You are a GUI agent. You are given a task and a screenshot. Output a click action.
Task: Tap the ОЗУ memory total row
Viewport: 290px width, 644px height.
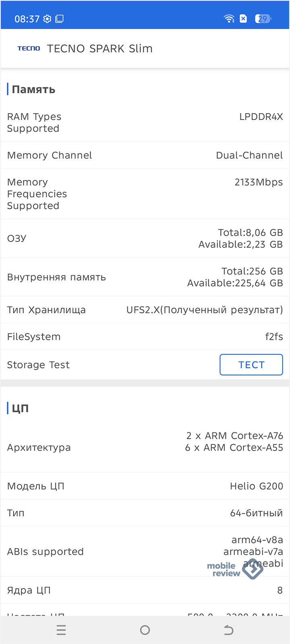click(x=145, y=238)
